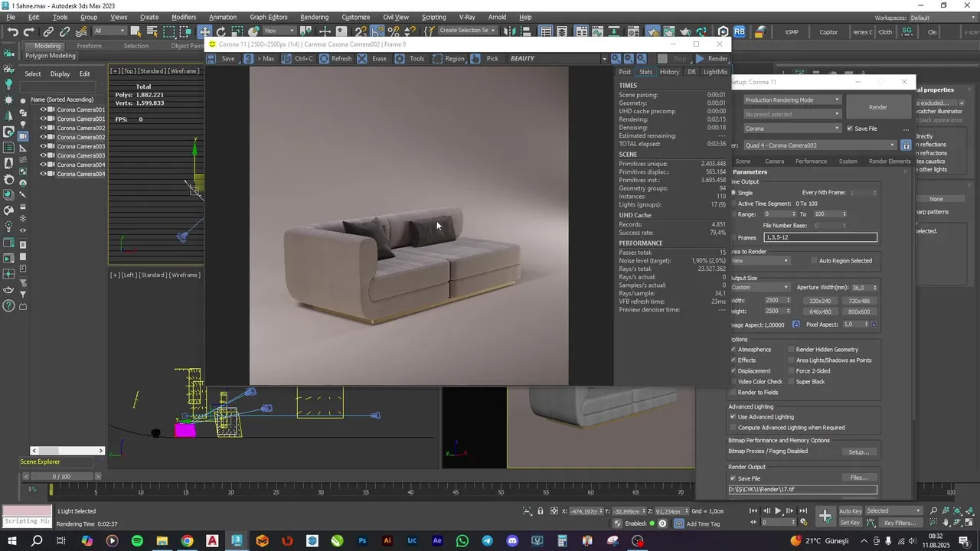
Task: Undo the last action in main toolbar
Action: coord(12,31)
